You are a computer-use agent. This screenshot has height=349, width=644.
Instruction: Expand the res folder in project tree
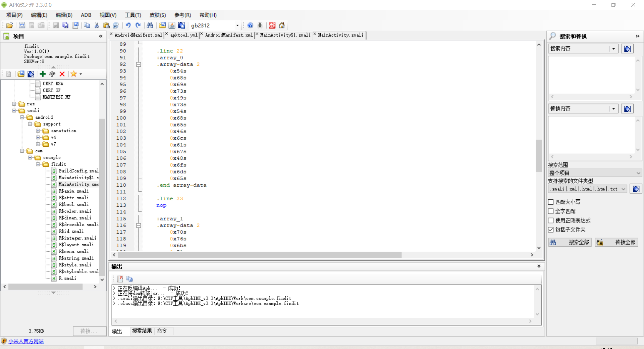tap(14, 104)
